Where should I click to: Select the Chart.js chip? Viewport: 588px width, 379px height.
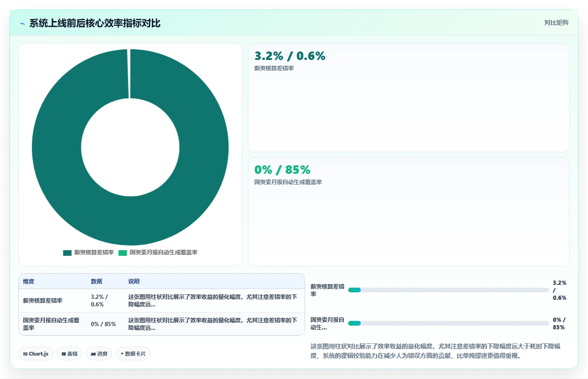(36, 354)
